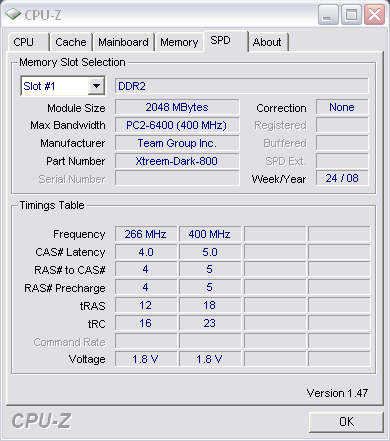Maximize the CPU-Z window

pyautogui.click(x=351, y=15)
